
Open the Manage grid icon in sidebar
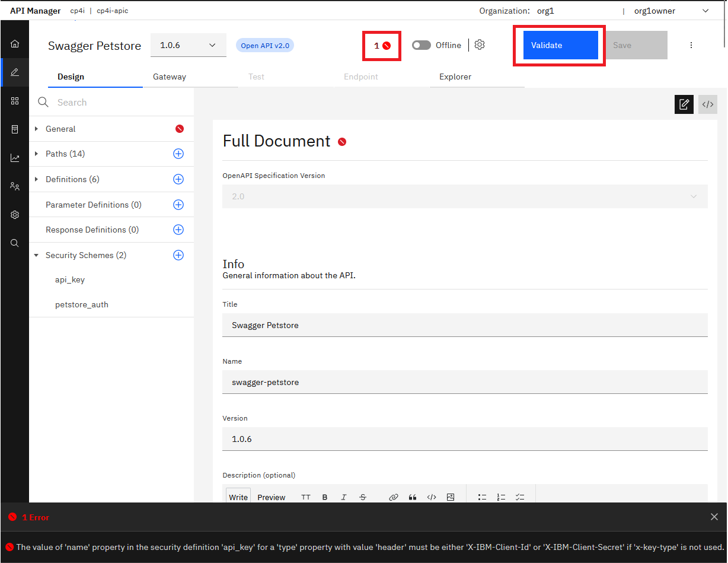(15, 101)
